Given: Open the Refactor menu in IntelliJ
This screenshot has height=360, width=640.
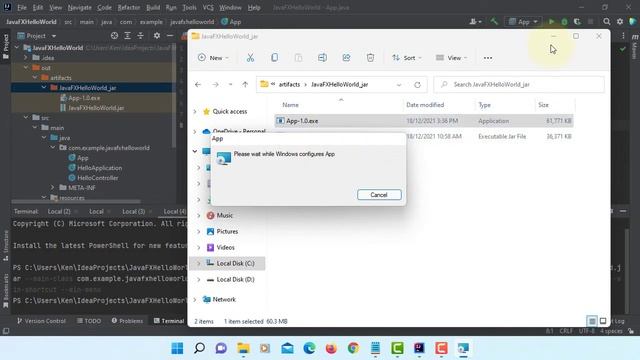Looking at the screenshot, I should pos(129,7).
